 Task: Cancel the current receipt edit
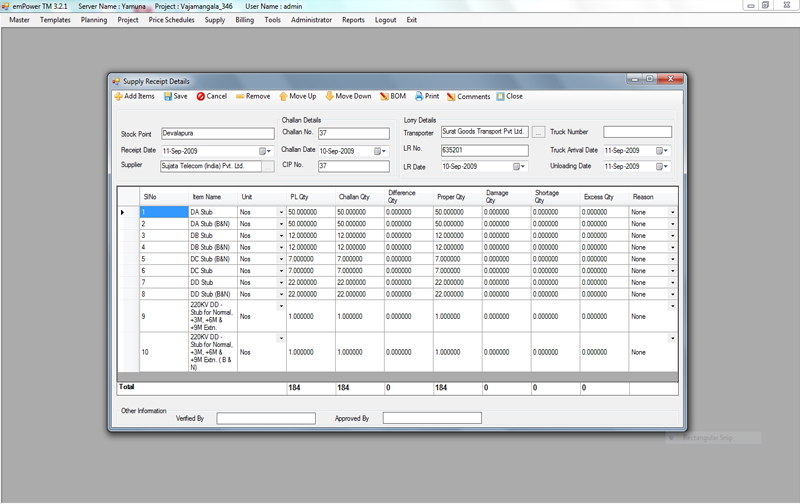211,97
